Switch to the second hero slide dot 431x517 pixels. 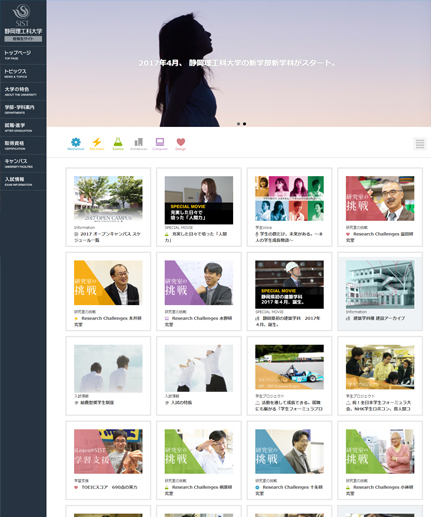coord(244,124)
